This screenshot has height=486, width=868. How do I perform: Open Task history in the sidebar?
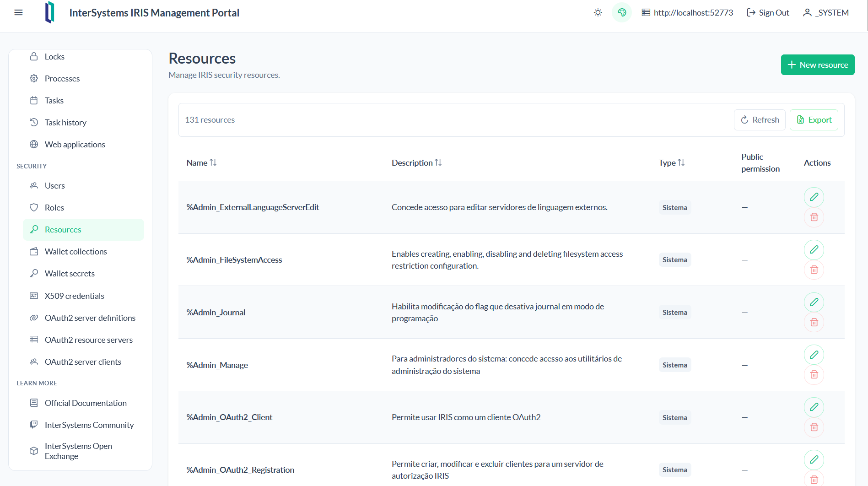click(83, 123)
